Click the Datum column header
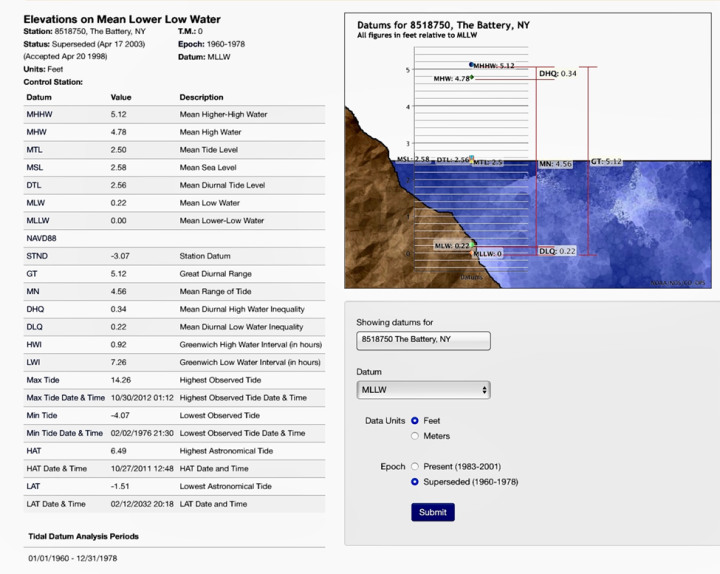Screen dimensions: 720x574 pos(38,97)
